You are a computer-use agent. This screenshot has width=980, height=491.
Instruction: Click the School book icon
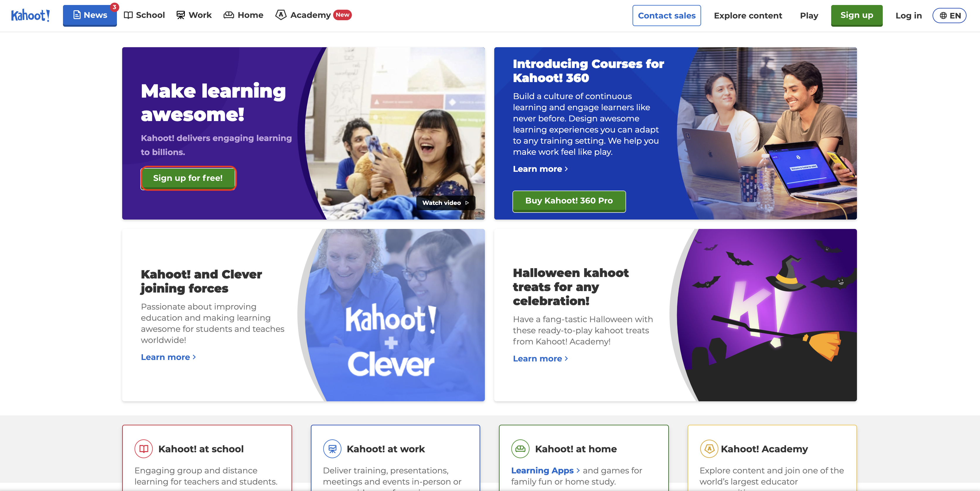pyautogui.click(x=128, y=15)
